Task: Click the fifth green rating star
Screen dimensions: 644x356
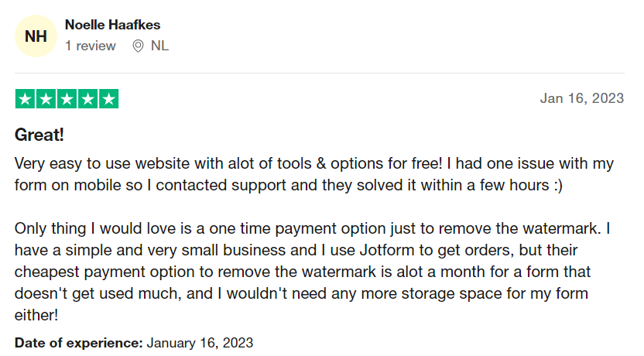Action: [x=109, y=99]
